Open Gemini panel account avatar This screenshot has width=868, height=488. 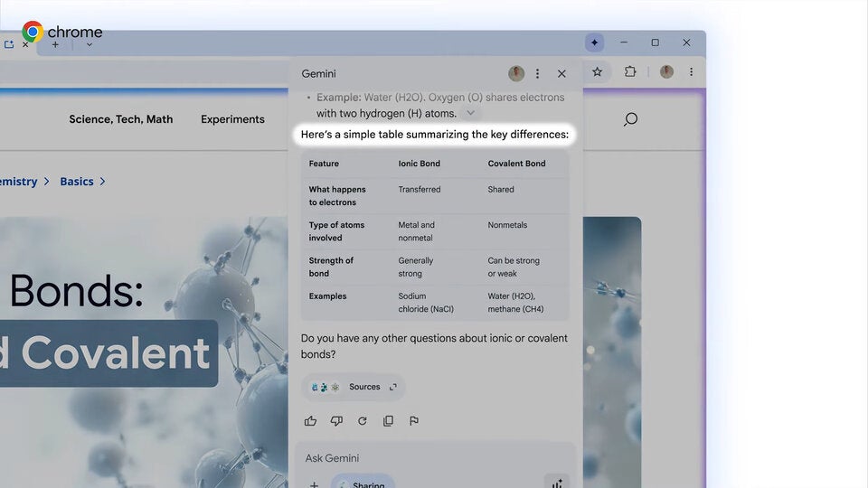516,73
